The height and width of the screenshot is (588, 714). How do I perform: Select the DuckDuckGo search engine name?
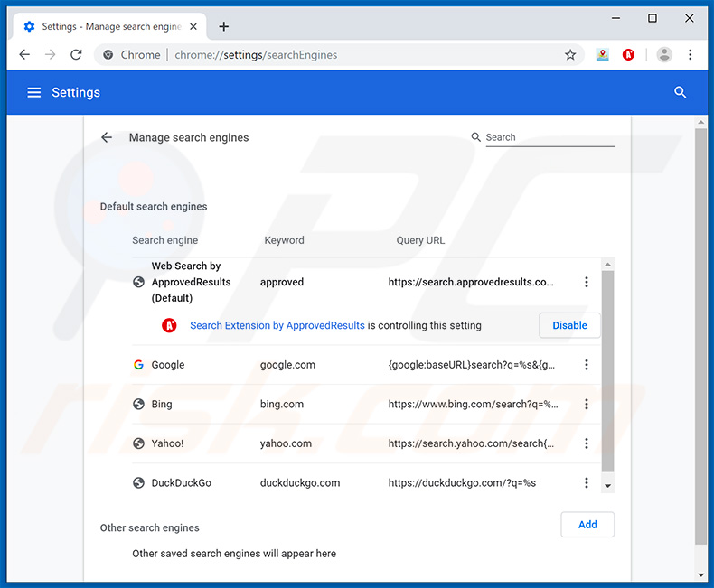point(182,483)
